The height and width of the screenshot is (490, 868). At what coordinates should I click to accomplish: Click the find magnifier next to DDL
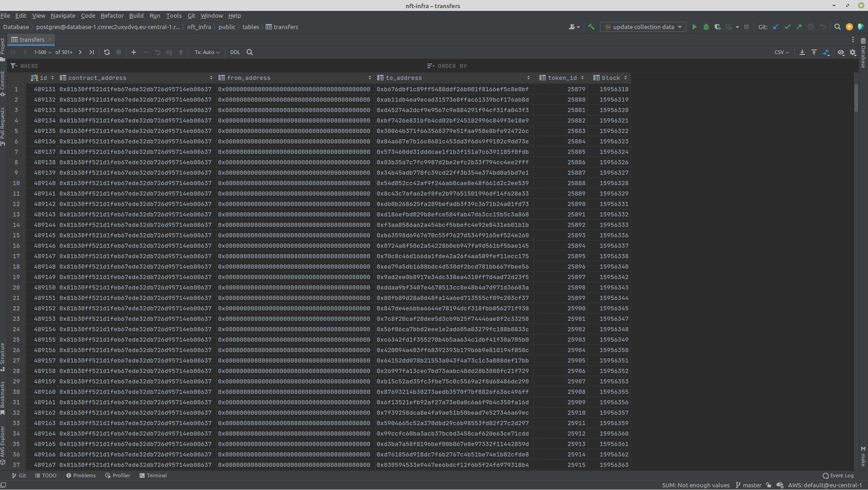click(x=250, y=53)
